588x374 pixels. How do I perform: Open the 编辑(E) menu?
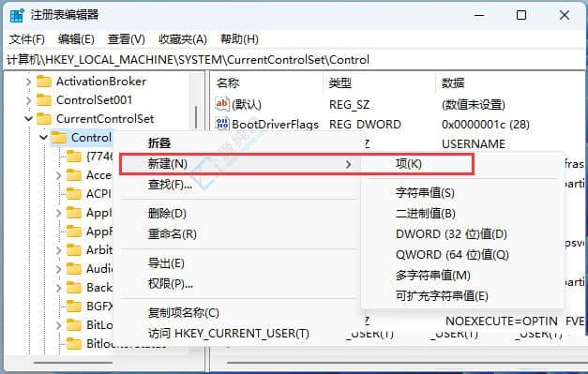point(76,39)
